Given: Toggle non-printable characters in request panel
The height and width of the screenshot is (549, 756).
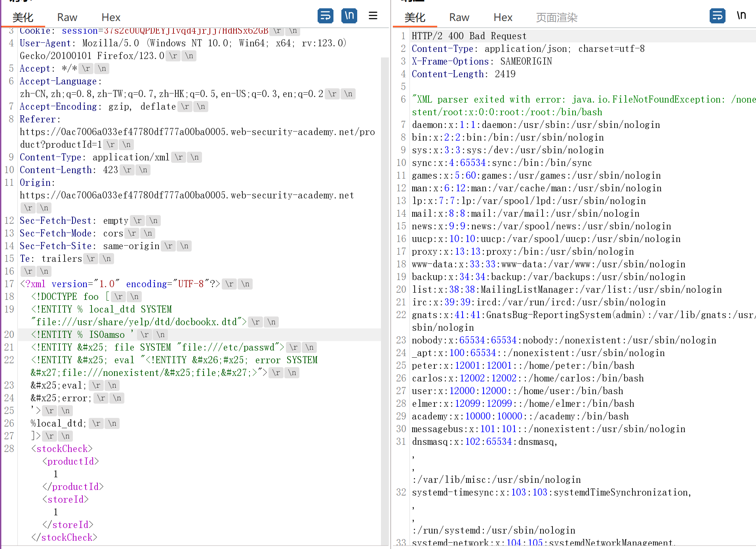Looking at the screenshot, I should (x=349, y=16).
